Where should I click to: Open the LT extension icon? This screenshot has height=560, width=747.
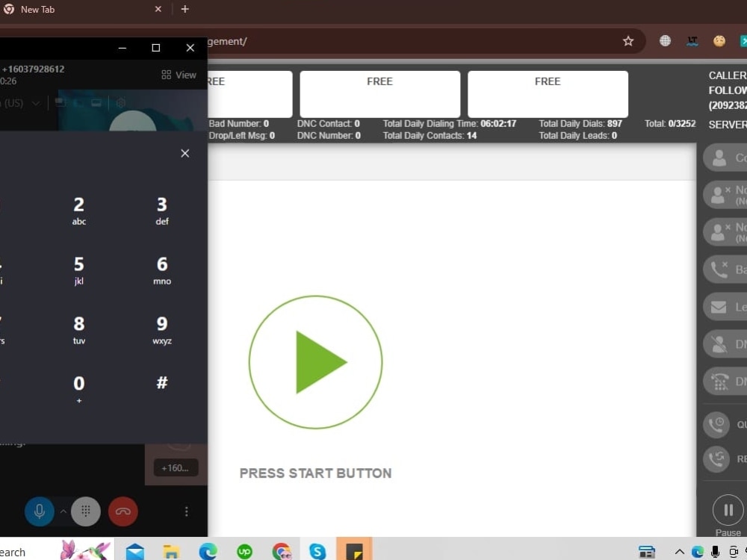tap(692, 41)
